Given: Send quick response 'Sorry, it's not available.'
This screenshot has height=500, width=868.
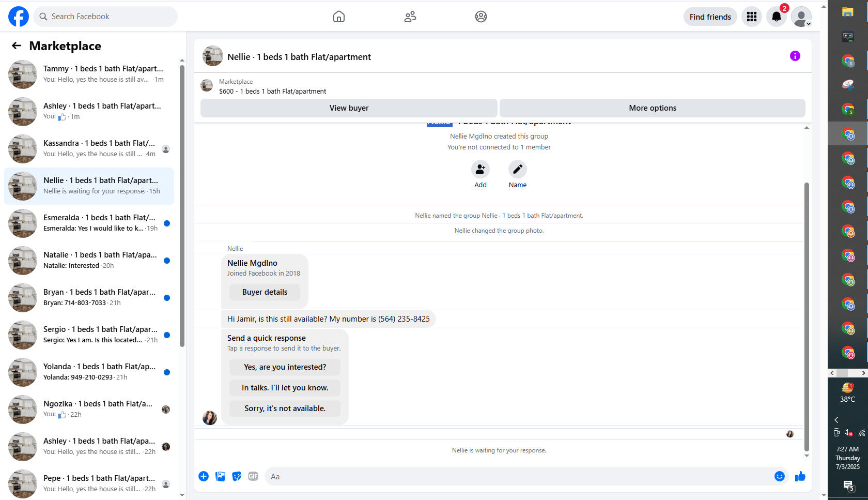Looking at the screenshot, I should tap(285, 408).
